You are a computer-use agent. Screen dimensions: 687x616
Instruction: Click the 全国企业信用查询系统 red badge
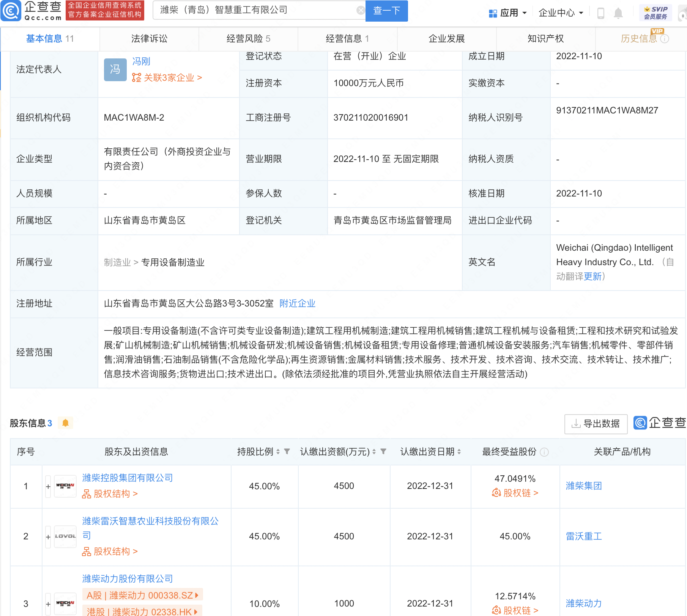(x=105, y=10)
